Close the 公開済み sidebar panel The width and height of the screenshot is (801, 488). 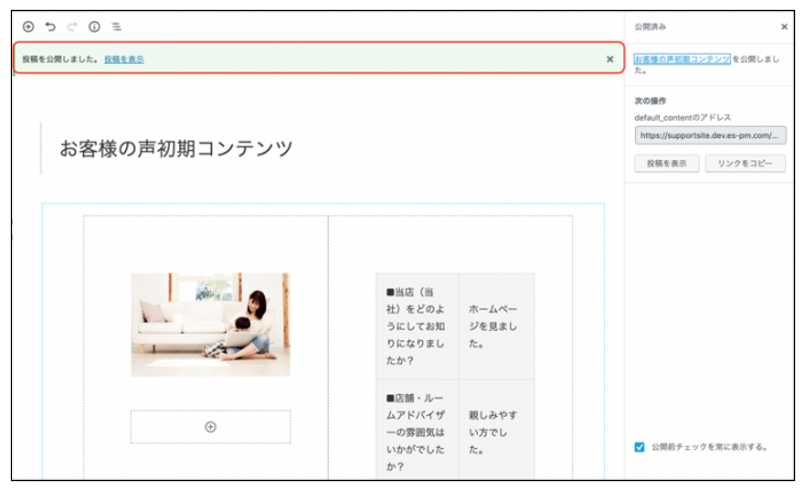pos(783,27)
